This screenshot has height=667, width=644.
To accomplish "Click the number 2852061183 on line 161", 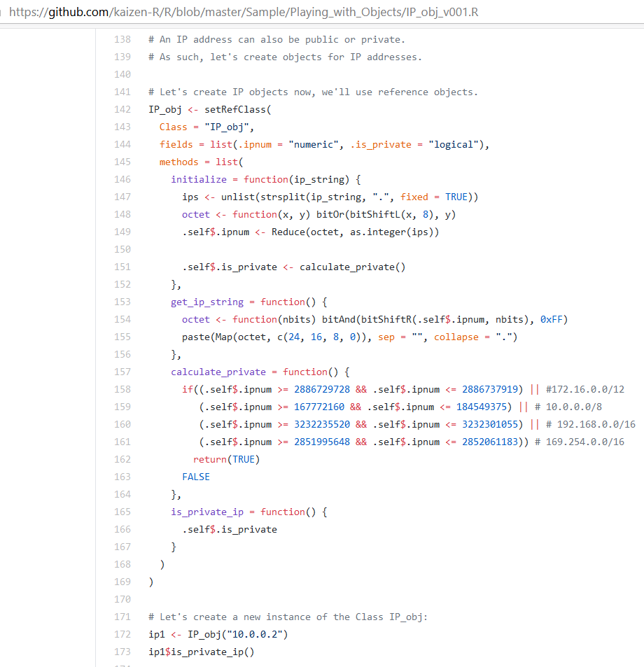I will point(490,442).
